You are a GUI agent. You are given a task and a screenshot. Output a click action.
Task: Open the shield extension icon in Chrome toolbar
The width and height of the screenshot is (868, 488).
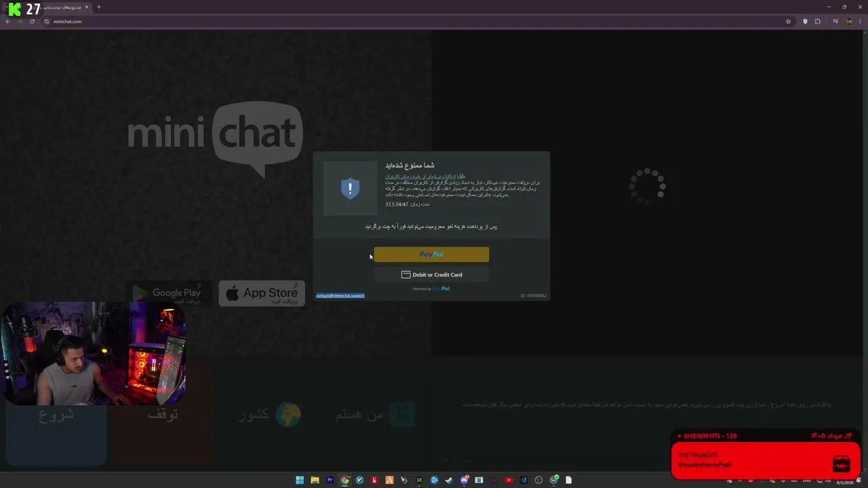coord(805,22)
